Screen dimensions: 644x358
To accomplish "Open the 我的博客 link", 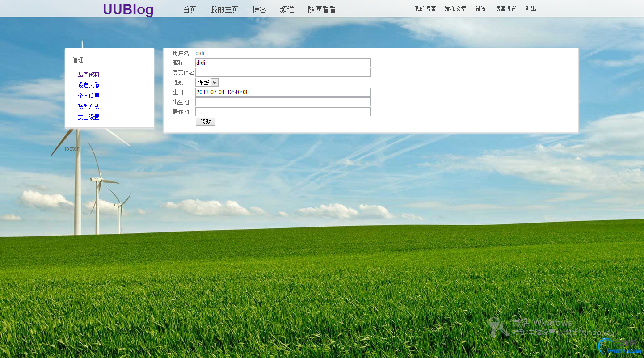I will coord(425,8).
